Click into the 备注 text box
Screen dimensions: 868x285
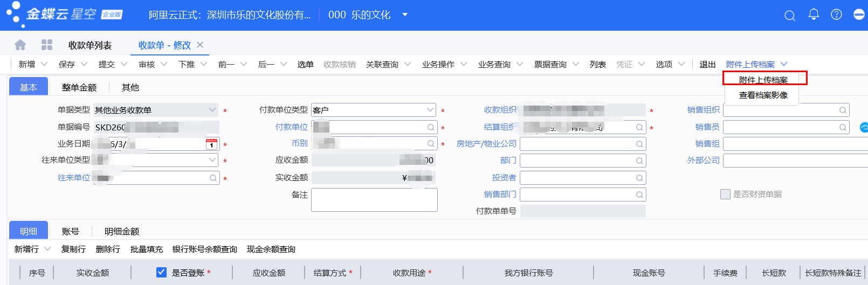tap(374, 200)
